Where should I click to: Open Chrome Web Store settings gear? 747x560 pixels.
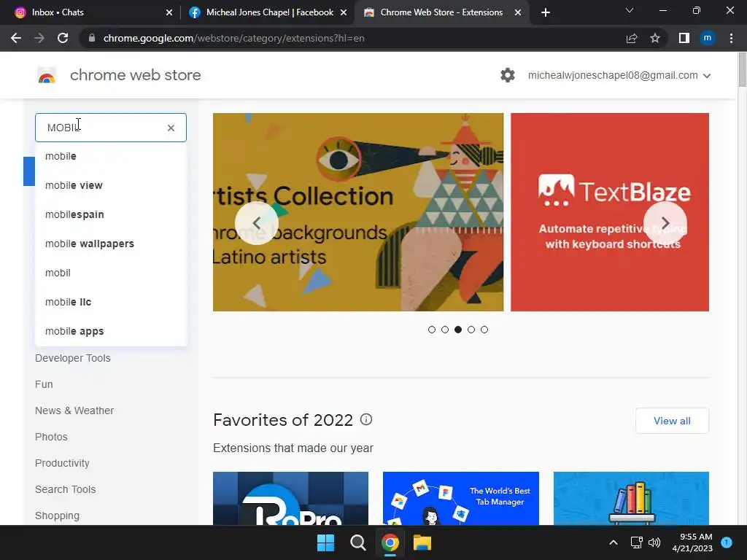click(x=508, y=75)
